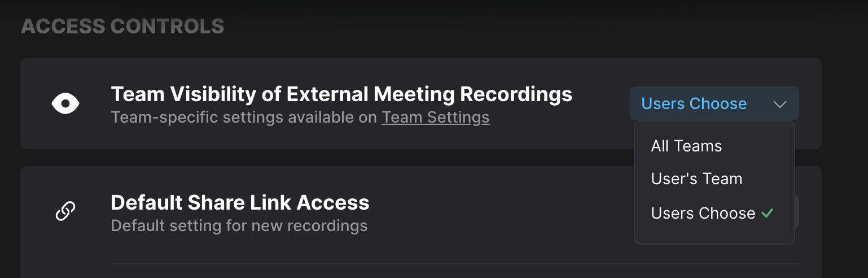
Task: Click Default setting for new recordings subtitle
Action: pyautogui.click(x=239, y=226)
